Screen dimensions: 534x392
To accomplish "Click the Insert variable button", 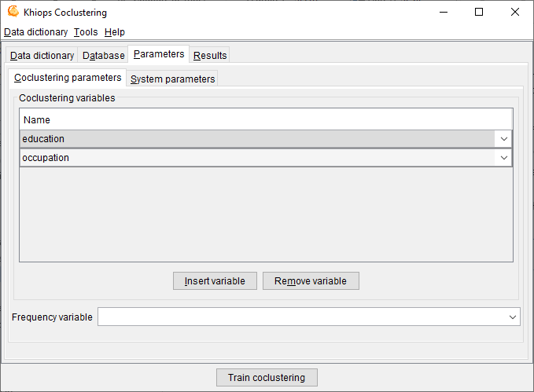I will click(x=215, y=281).
